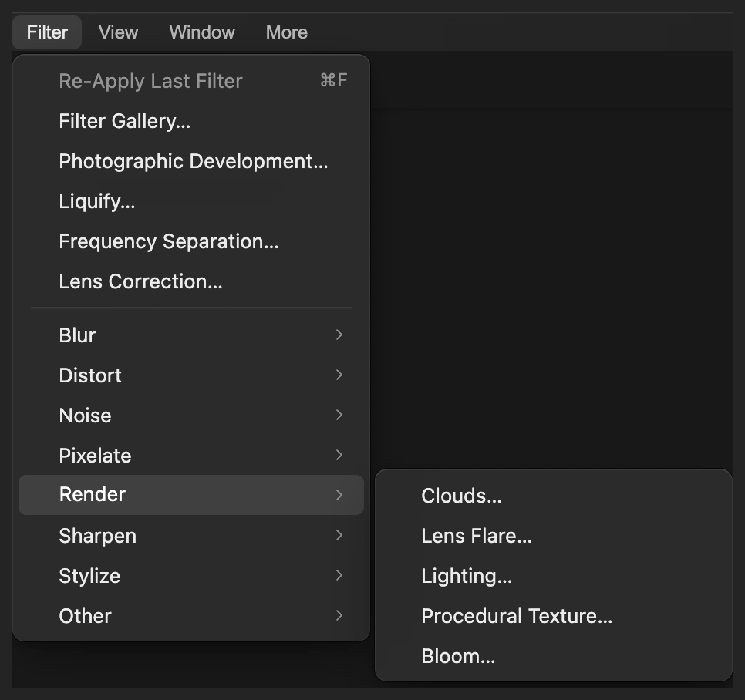Expand the Blur submenu
Viewport: 745px width, 700px height.
click(191, 335)
